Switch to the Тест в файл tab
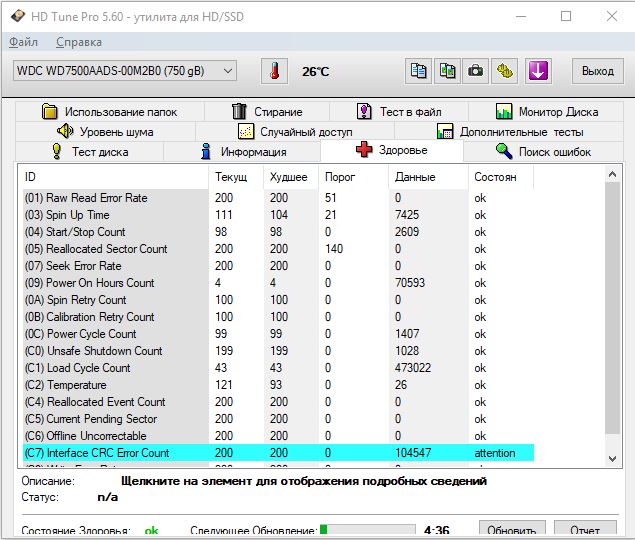The image size is (635, 540). [399, 111]
